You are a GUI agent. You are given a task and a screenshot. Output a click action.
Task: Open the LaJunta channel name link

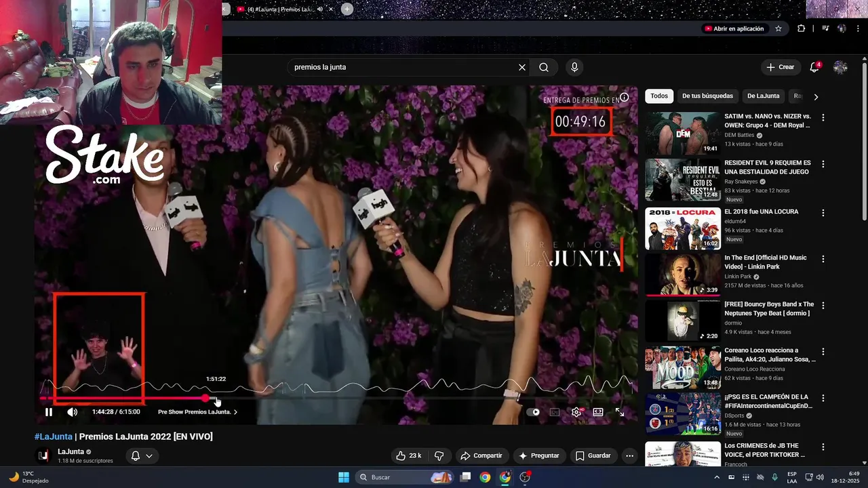[x=71, y=451]
